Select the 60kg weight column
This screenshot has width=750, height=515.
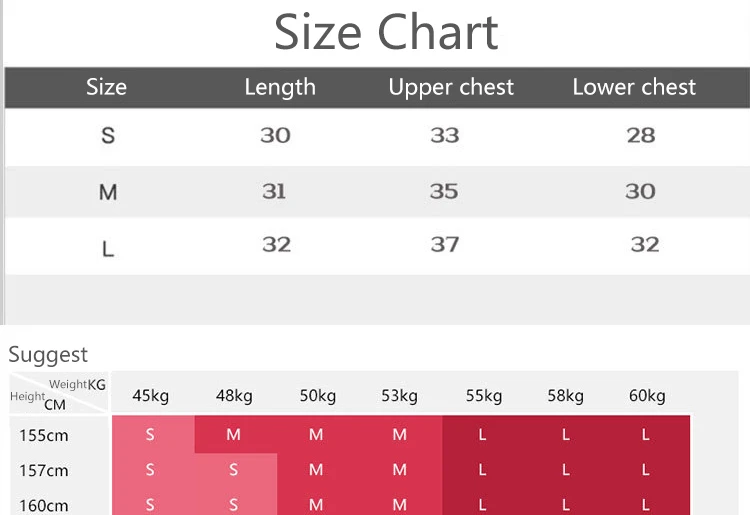point(647,396)
